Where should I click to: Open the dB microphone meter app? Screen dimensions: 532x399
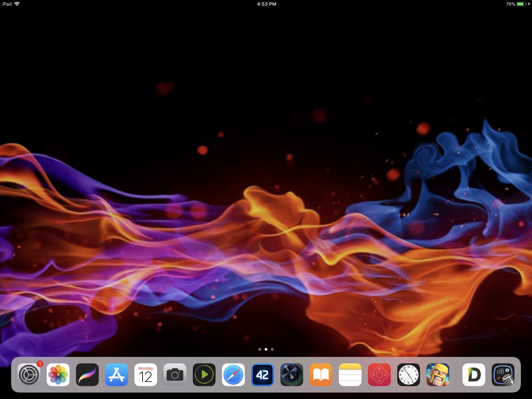pos(503,375)
